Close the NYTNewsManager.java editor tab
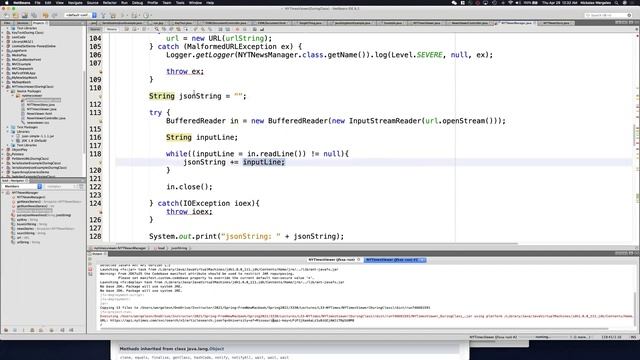Screen dimensions: 640x360 [x=534, y=23]
